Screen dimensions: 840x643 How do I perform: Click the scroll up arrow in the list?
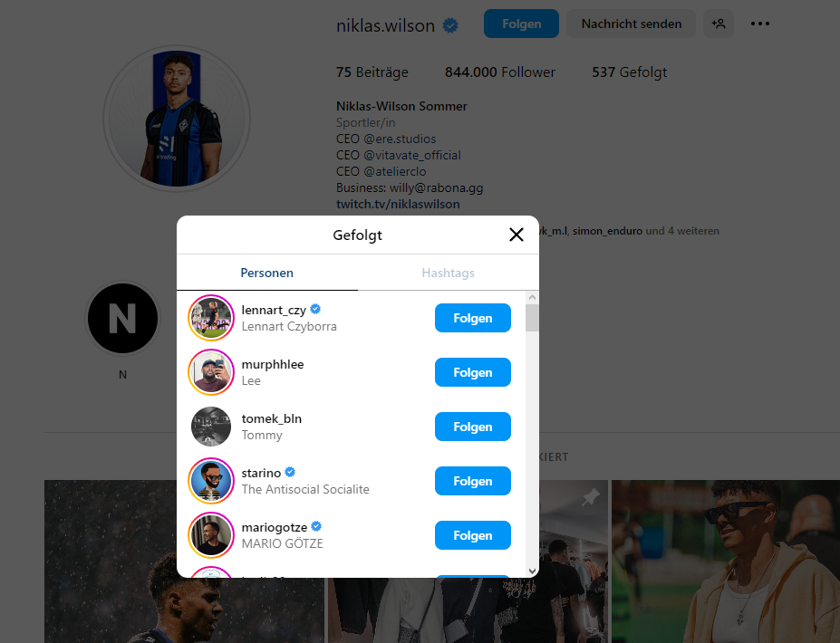point(532,297)
